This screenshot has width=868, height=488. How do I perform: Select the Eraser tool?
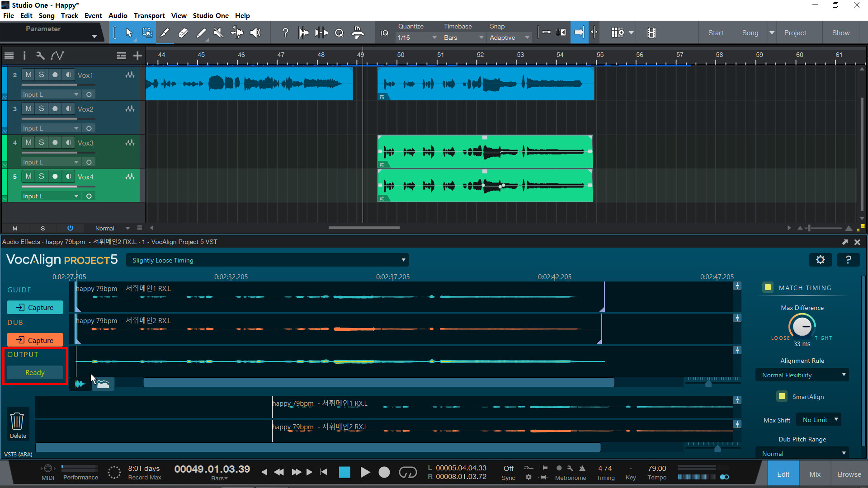pos(183,33)
